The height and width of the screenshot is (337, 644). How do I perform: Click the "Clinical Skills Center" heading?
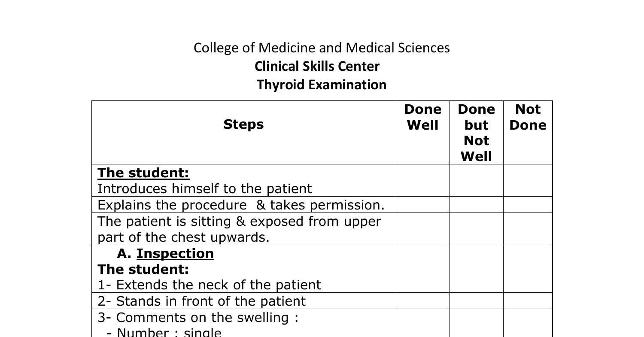(x=317, y=67)
